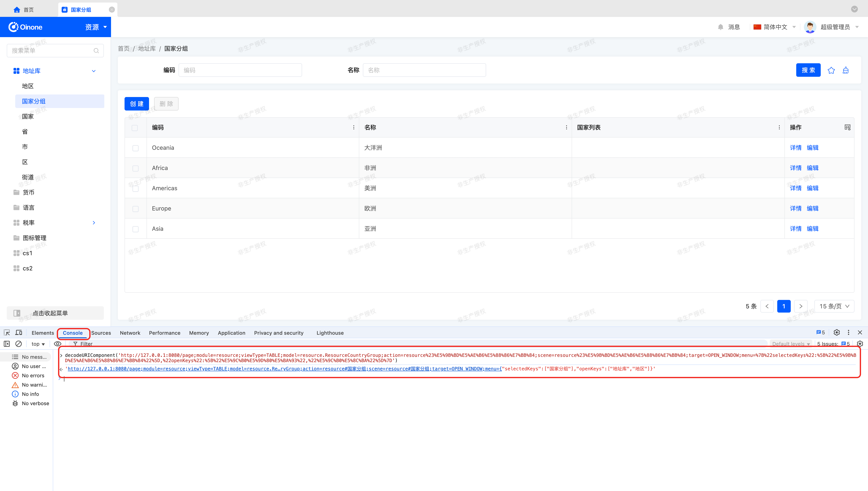The height and width of the screenshot is (491, 868).
Task: Click the live expression eye icon
Action: pos(57,344)
